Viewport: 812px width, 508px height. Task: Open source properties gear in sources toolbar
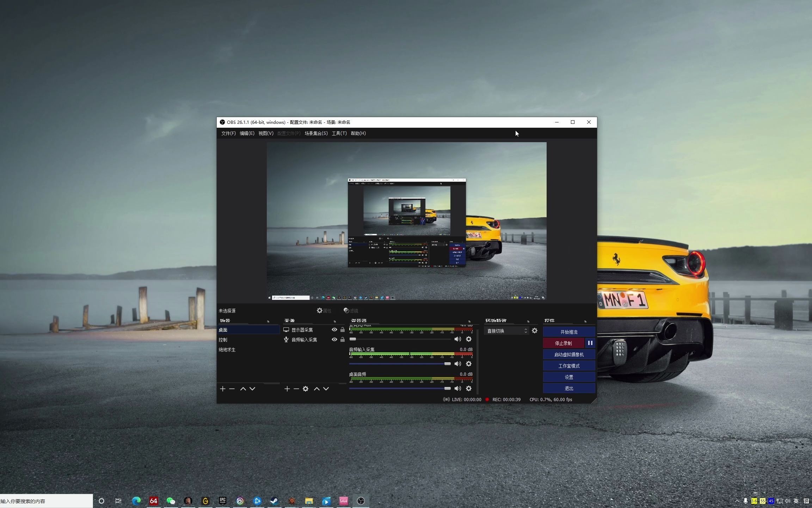306,389
